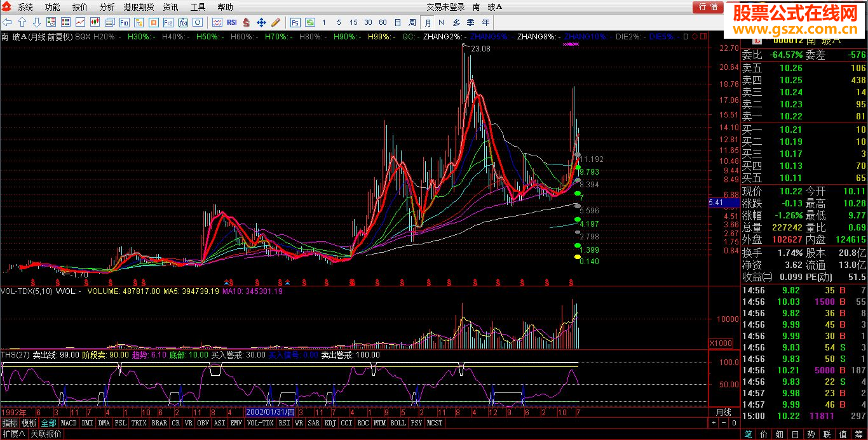Click the plus zoom button under 月线

(714, 422)
